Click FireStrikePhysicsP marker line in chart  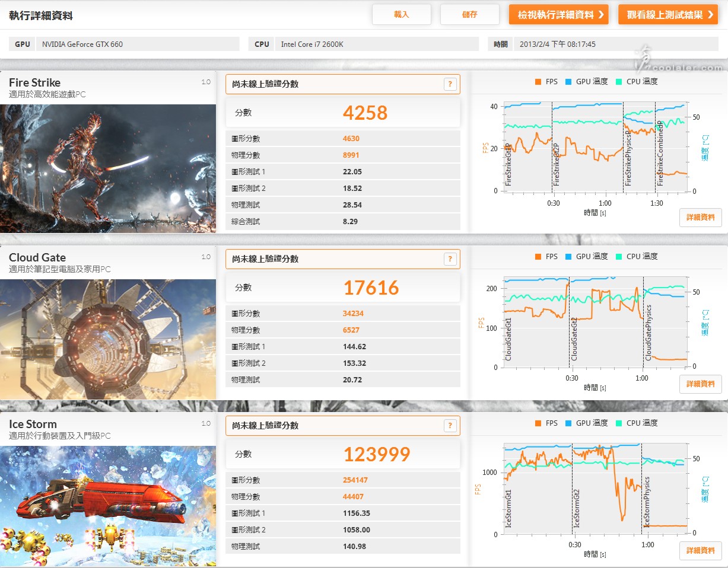tap(624, 146)
